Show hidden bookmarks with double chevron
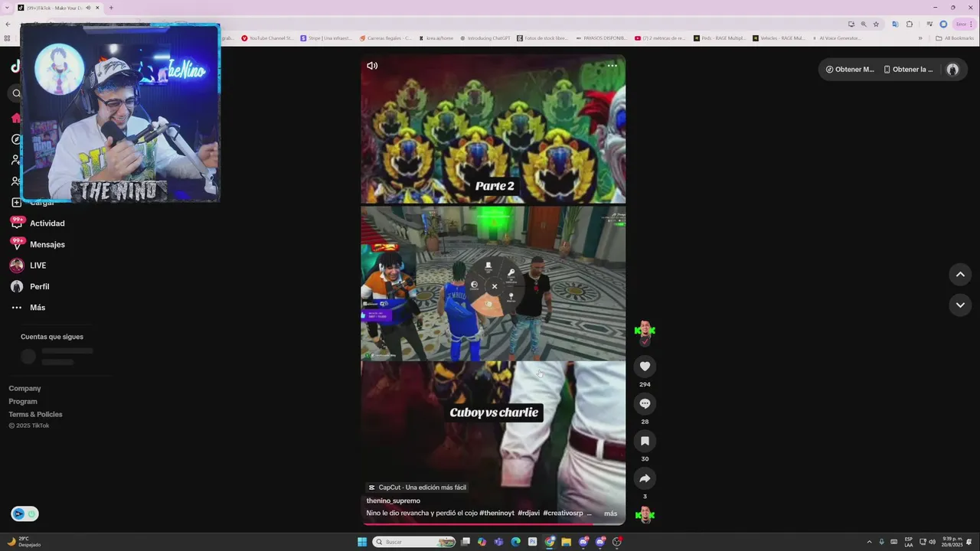The height and width of the screenshot is (551, 980). [x=920, y=38]
